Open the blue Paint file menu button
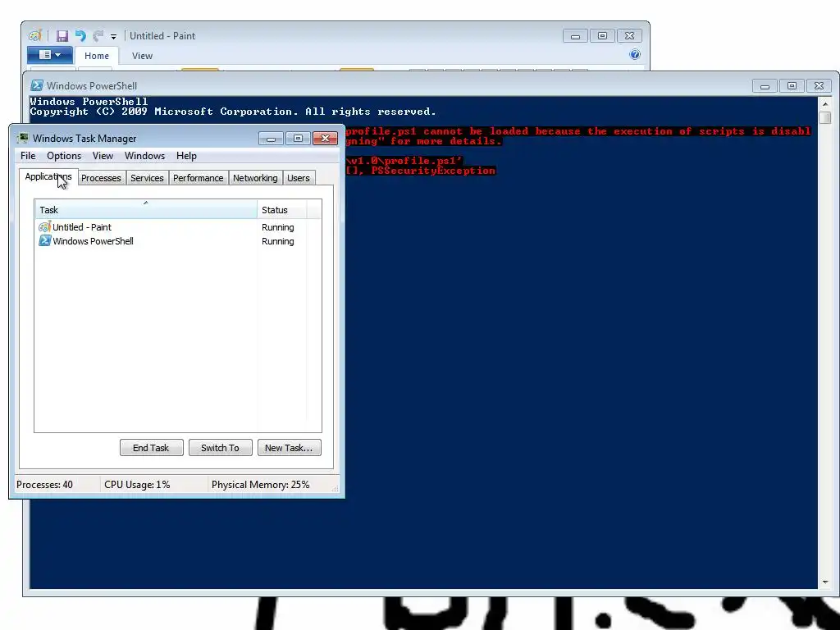Screen dimensions: 840x630 [x=50, y=55]
